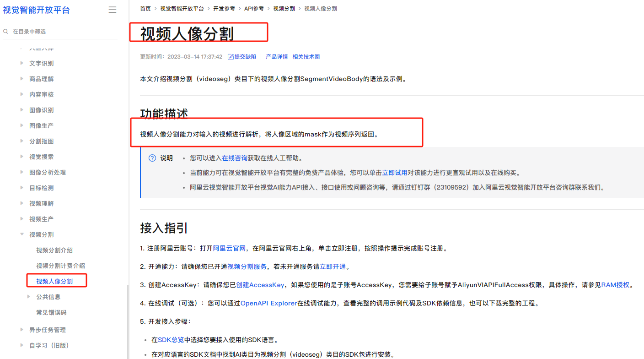Open 视频分割计费介绍 in the sidebar

(60, 266)
